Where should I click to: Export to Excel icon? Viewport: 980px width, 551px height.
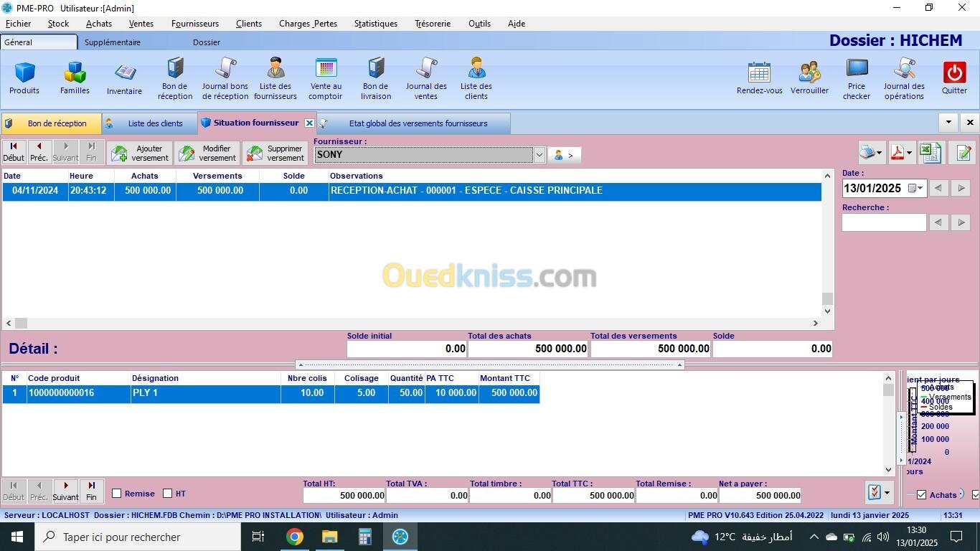point(930,152)
